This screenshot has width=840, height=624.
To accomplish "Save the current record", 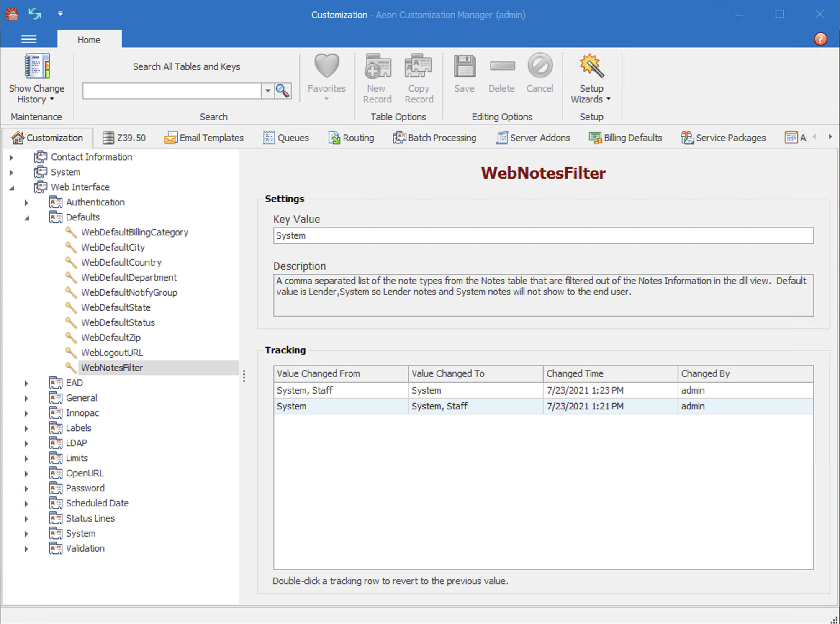I will [x=464, y=67].
